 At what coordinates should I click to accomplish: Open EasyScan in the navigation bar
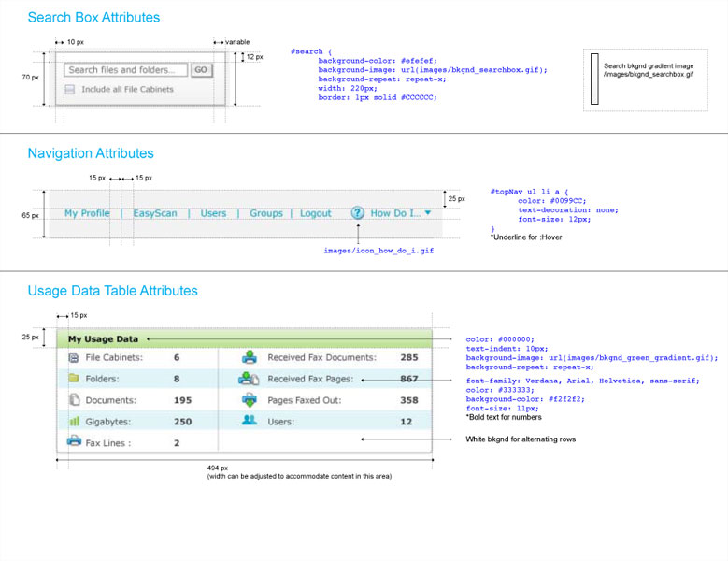point(154,213)
